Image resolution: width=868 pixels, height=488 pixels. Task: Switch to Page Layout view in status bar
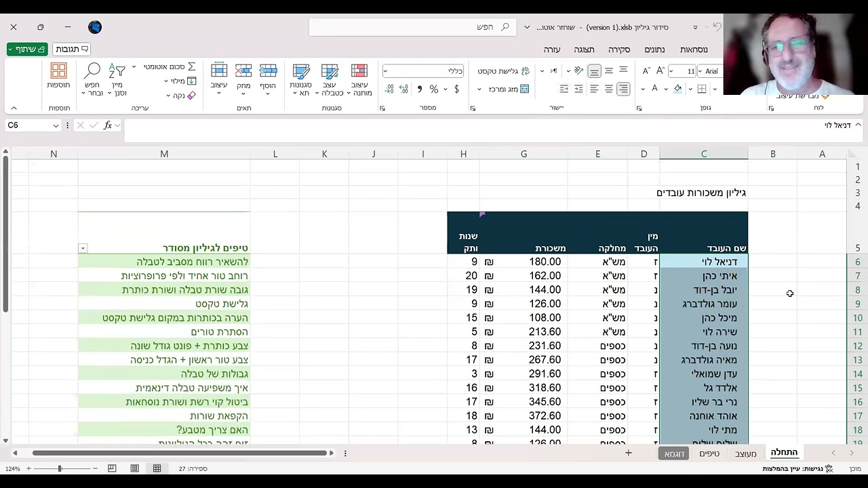(x=134, y=468)
